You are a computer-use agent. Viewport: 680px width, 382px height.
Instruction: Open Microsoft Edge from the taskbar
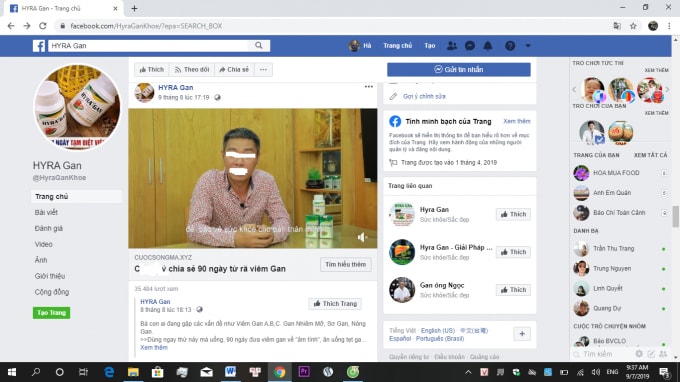coord(109,372)
